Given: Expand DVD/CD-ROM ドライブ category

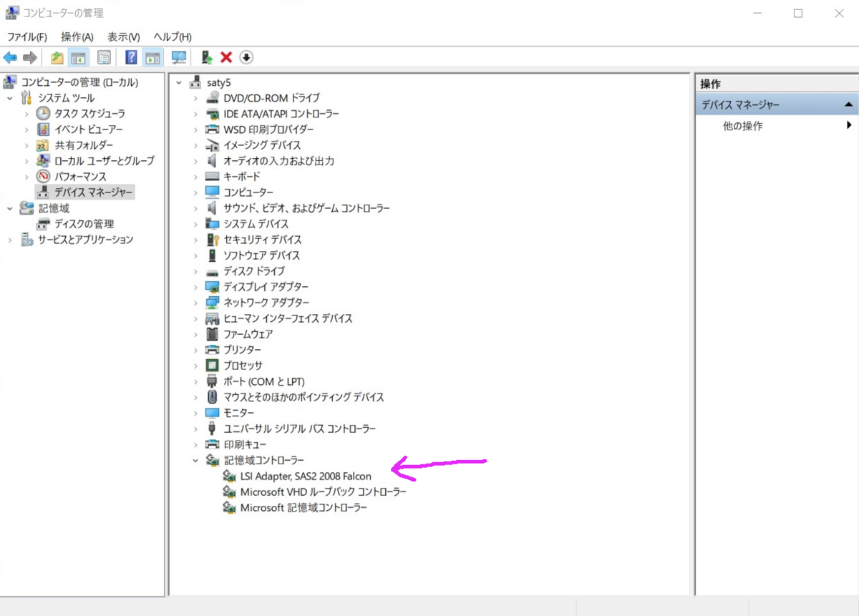Looking at the screenshot, I should click(195, 98).
